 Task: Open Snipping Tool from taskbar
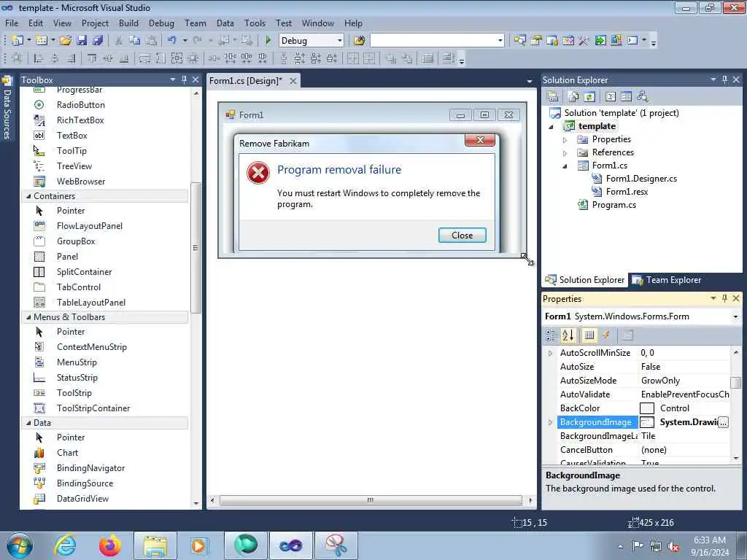coord(336,545)
